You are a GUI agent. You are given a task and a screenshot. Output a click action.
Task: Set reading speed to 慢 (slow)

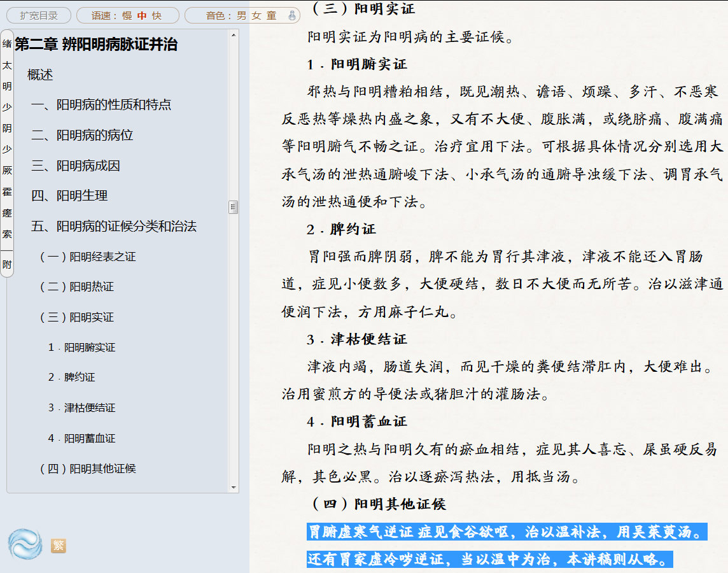pos(127,15)
